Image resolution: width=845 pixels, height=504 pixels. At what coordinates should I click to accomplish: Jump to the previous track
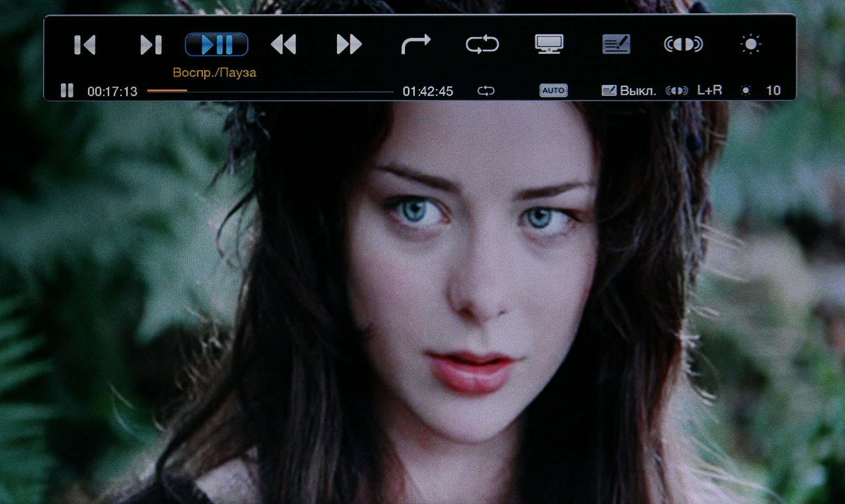coord(84,45)
